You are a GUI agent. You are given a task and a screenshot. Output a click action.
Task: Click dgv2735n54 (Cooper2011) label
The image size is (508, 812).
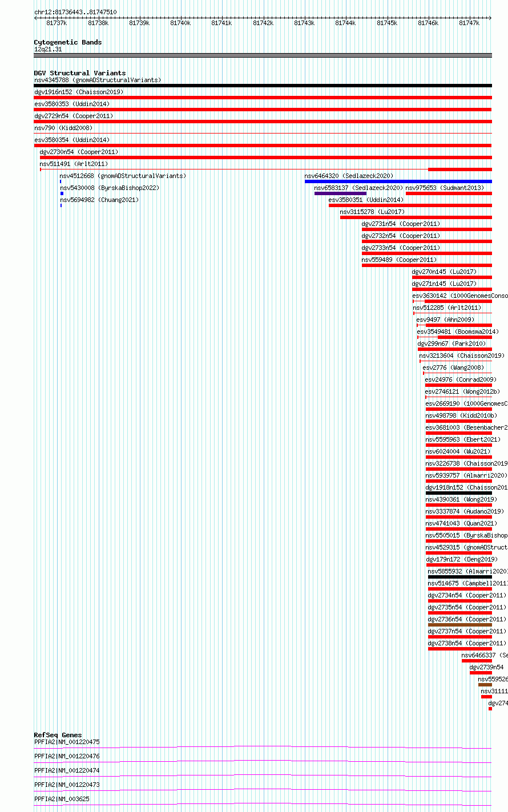coord(467,607)
